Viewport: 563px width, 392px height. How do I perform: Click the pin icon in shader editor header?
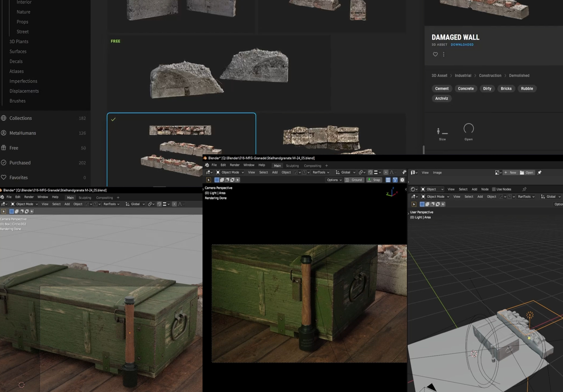click(524, 189)
